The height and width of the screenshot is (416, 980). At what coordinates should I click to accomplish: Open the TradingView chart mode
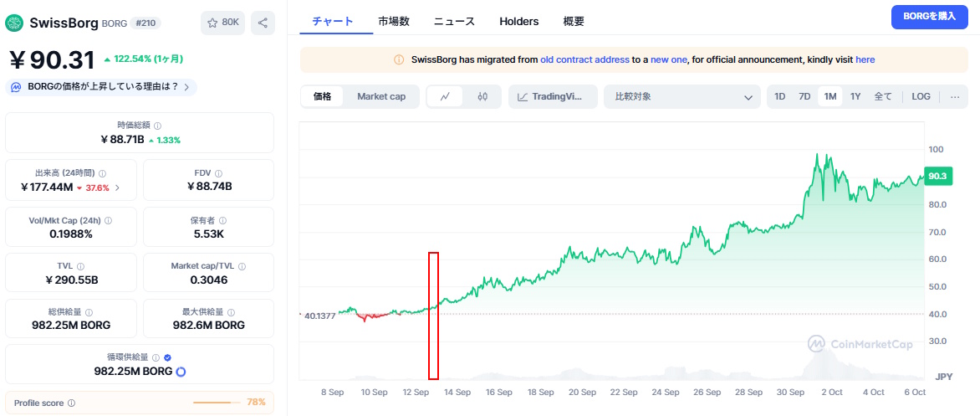click(x=553, y=96)
